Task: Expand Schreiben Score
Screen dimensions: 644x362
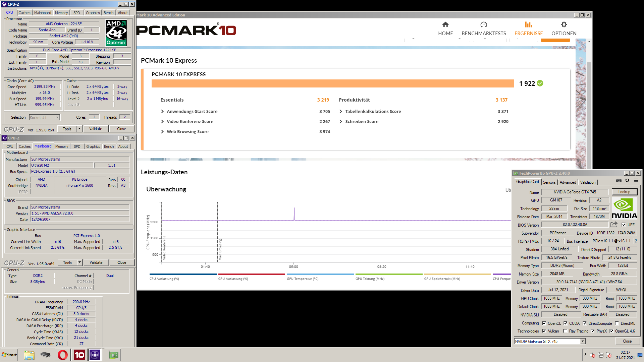Action: [x=341, y=121]
